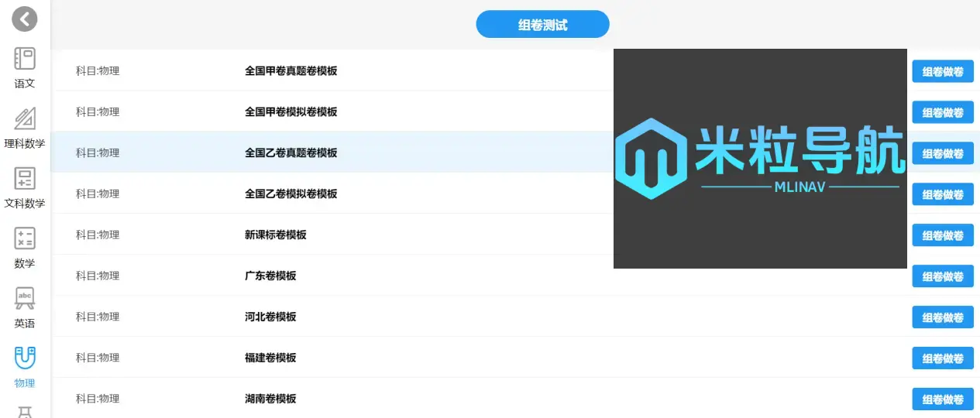Select the 物理 magnet icon
Viewport: 980px width, 418px height.
25,358
